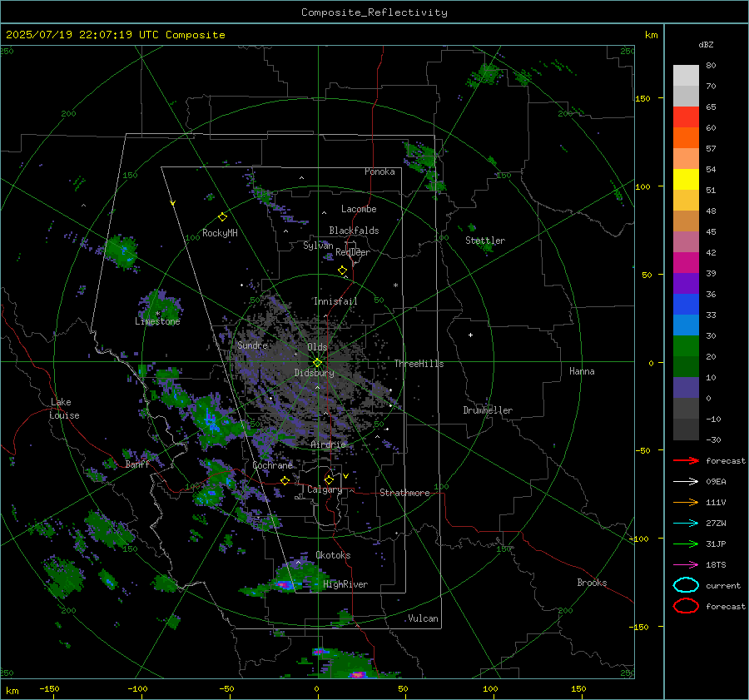Viewport: 749px width, 700px height.
Task: Click the white asterisk marker above Limestone
Action: [157, 314]
